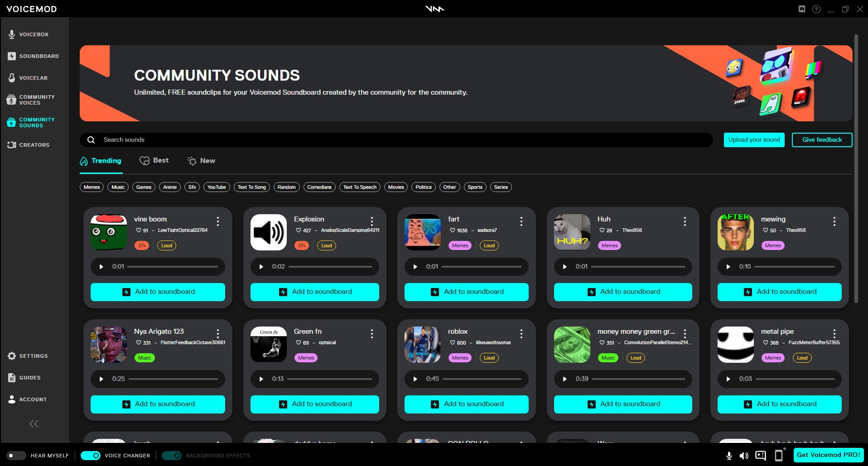
Task: Open Community Voices page
Action: coord(31,100)
